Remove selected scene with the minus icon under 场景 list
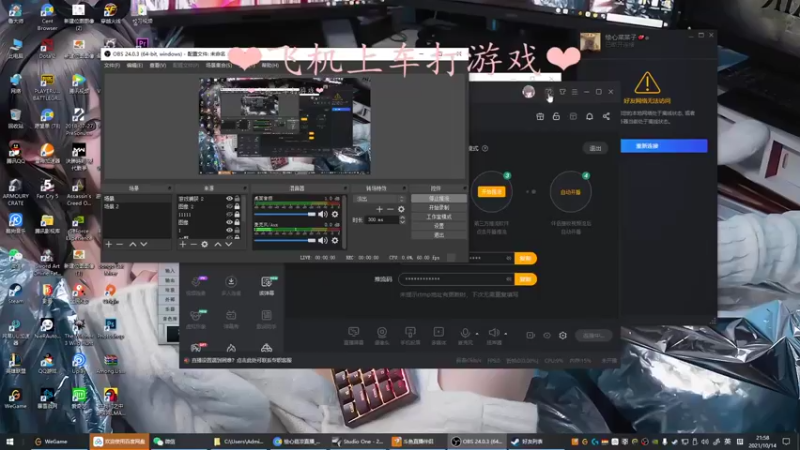 pyautogui.click(x=120, y=244)
